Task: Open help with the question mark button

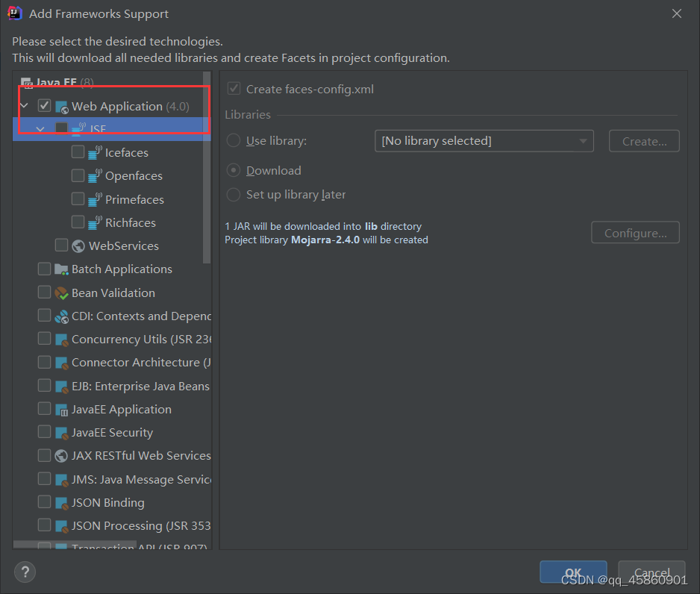Action: [x=25, y=572]
